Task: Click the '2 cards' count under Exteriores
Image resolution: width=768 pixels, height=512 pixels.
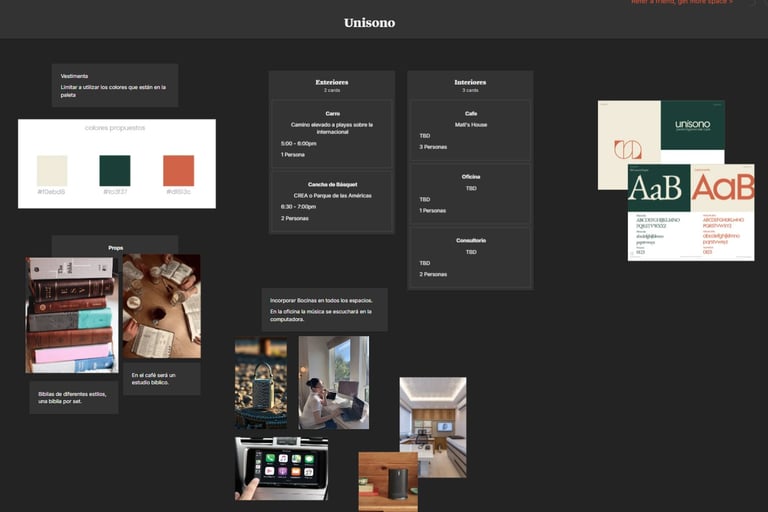Action: 332,90
